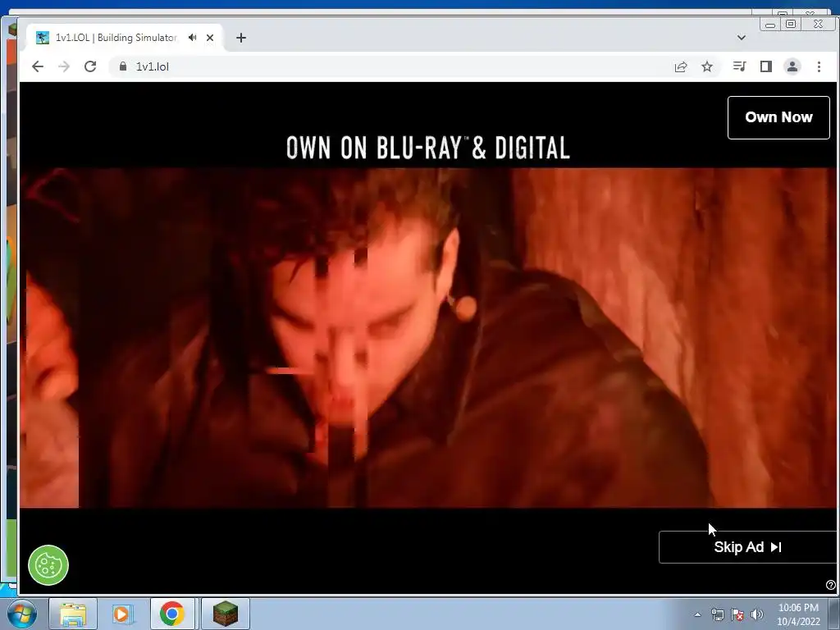Viewport: 840px width, 630px height.
Task: Open cookie settings green icon
Action: [x=48, y=565]
